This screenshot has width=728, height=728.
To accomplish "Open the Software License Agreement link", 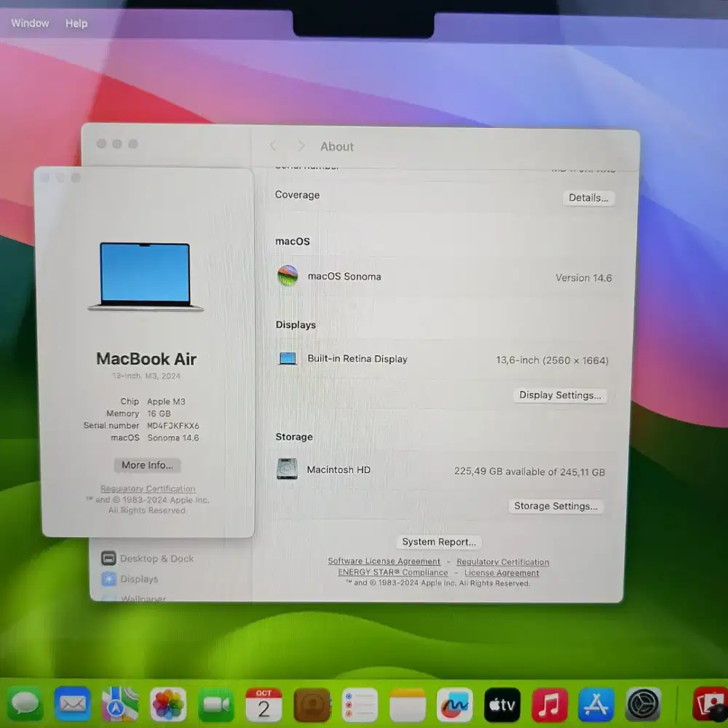I will [384, 561].
